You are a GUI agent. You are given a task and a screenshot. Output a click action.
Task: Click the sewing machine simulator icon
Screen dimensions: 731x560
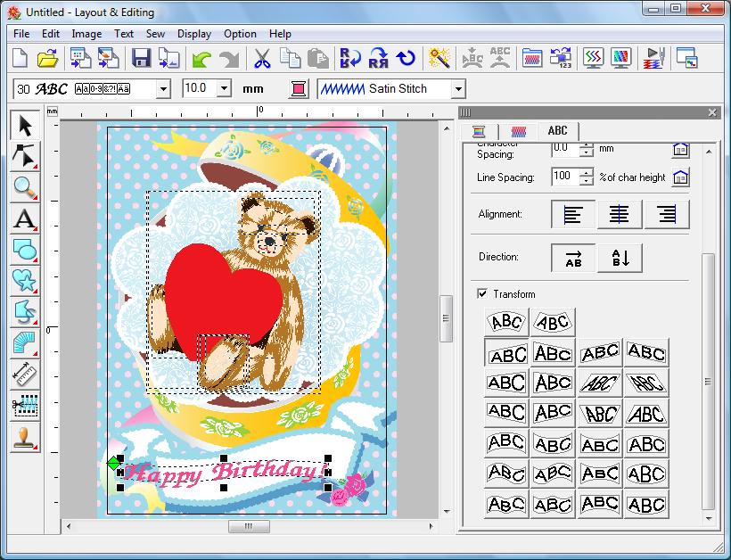click(654, 59)
